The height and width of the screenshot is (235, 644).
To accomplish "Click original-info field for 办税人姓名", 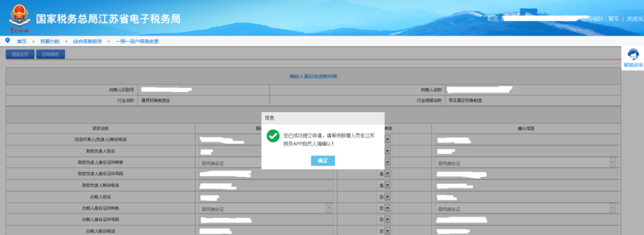I will pyautogui.click(x=265, y=197).
